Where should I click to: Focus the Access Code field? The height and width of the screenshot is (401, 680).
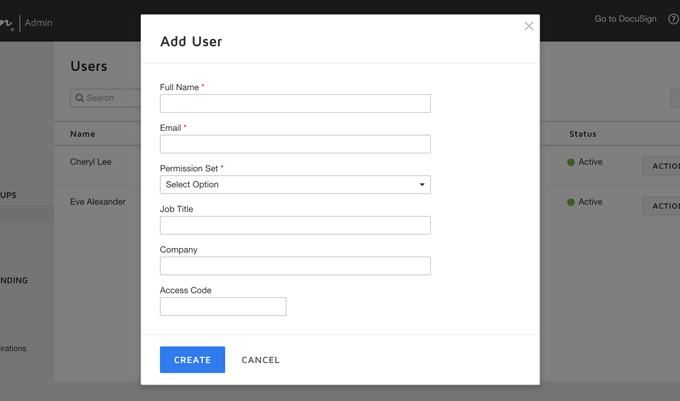coord(223,306)
